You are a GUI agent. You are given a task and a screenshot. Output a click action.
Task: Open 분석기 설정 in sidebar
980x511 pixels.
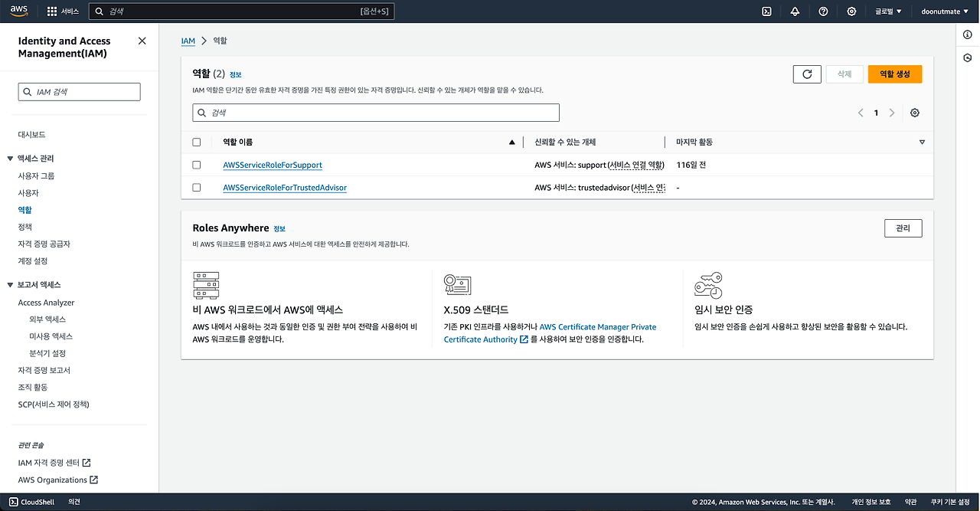[47, 353]
